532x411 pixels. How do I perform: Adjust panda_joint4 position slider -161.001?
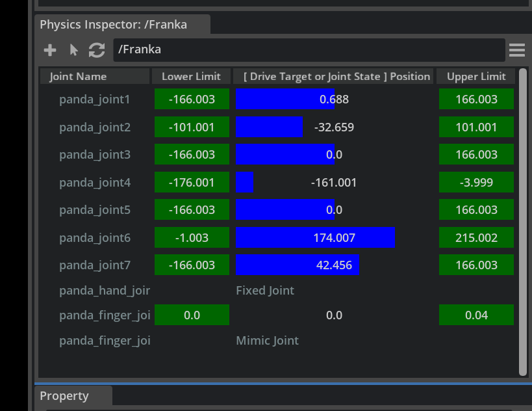click(x=334, y=182)
